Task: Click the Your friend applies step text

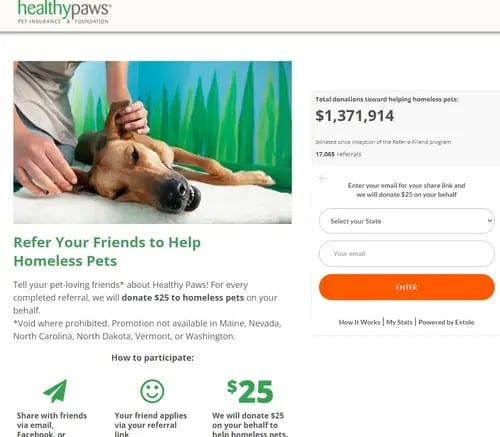Action: (151, 425)
